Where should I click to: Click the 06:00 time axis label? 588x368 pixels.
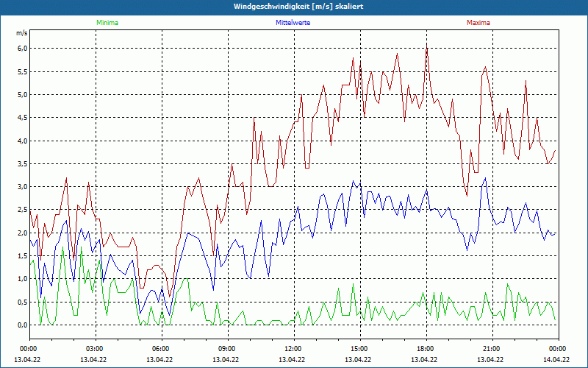pyautogui.click(x=161, y=349)
